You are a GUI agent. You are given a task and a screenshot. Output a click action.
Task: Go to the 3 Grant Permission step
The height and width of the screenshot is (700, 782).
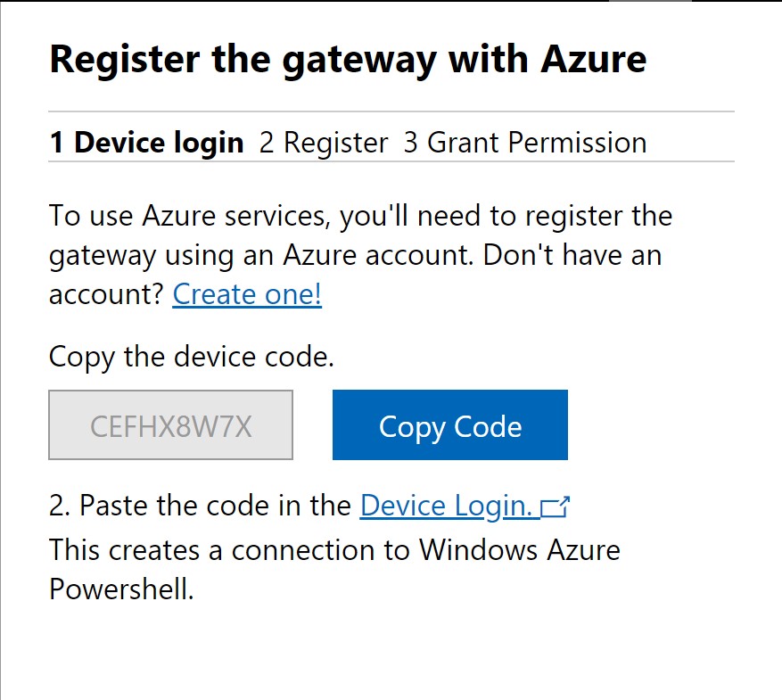[x=525, y=143]
